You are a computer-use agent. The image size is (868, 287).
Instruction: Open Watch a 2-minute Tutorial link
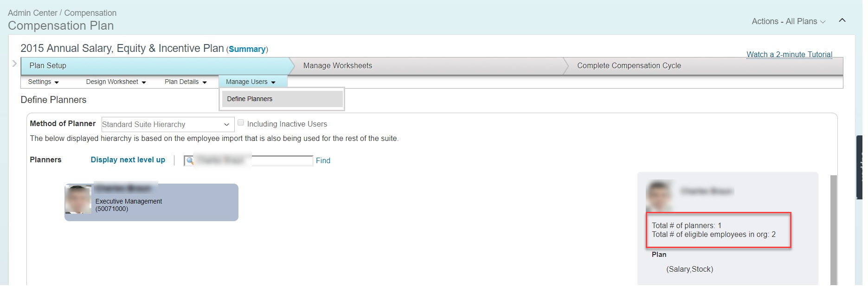789,54
